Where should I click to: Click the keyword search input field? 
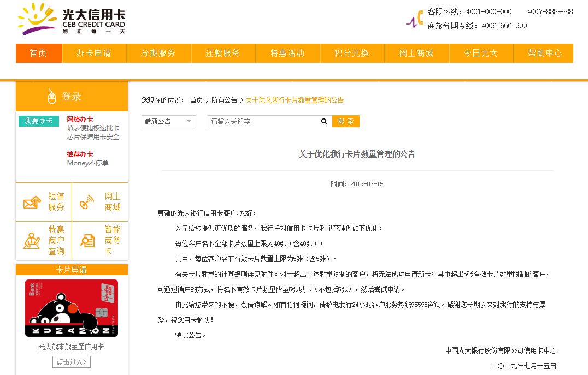[262, 121]
